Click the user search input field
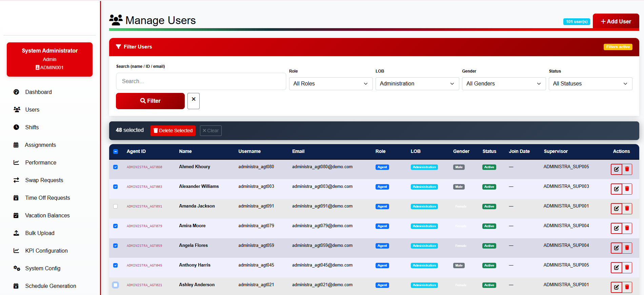This screenshot has width=644, height=295. (201, 81)
